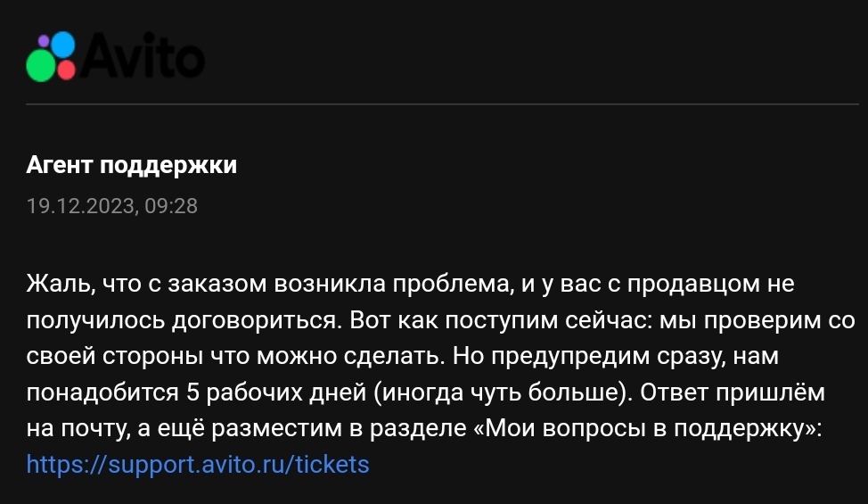Click the word "Агент" in sender name

(61, 166)
